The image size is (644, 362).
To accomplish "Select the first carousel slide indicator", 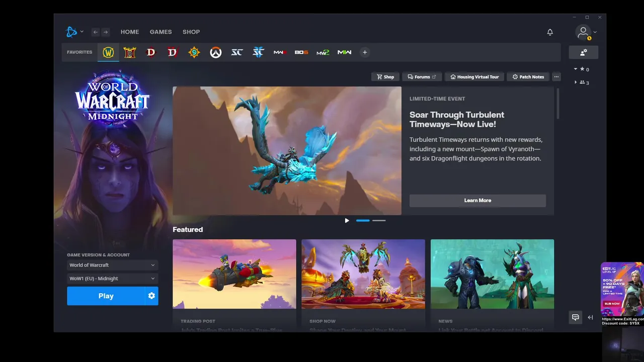I will pyautogui.click(x=363, y=221).
